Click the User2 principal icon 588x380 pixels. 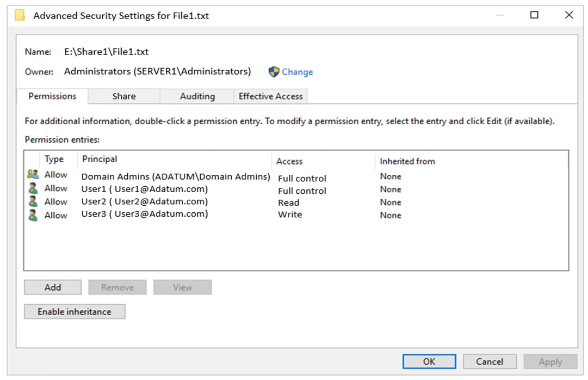[33, 202]
